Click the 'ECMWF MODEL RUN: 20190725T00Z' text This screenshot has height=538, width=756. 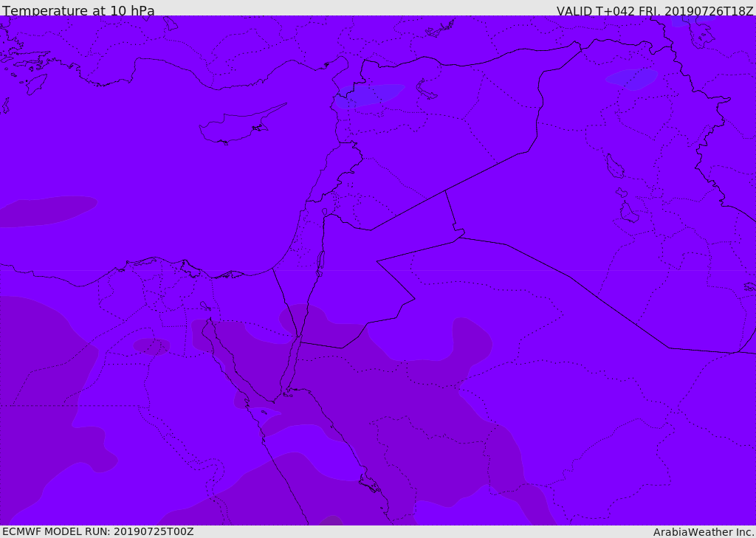pyautogui.click(x=98, y=531)
